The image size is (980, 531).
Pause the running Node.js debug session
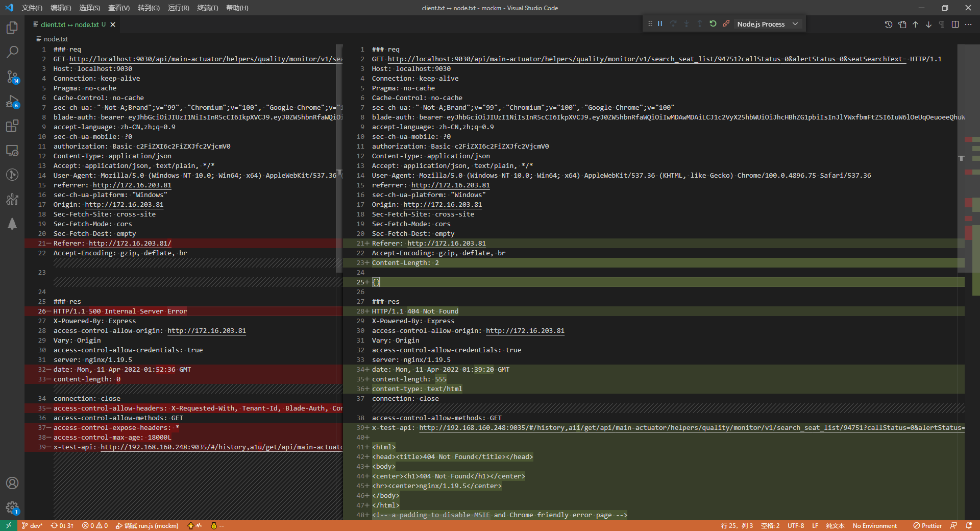660,23
